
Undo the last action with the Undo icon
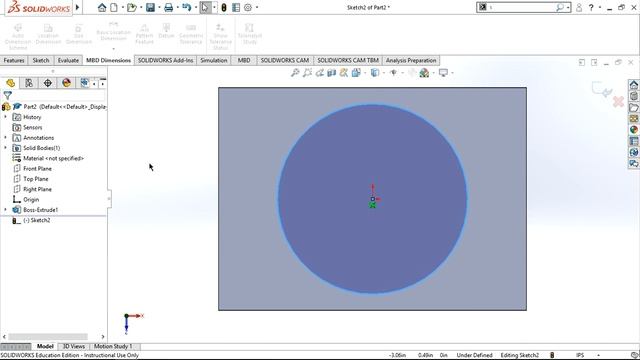[187, 7]
